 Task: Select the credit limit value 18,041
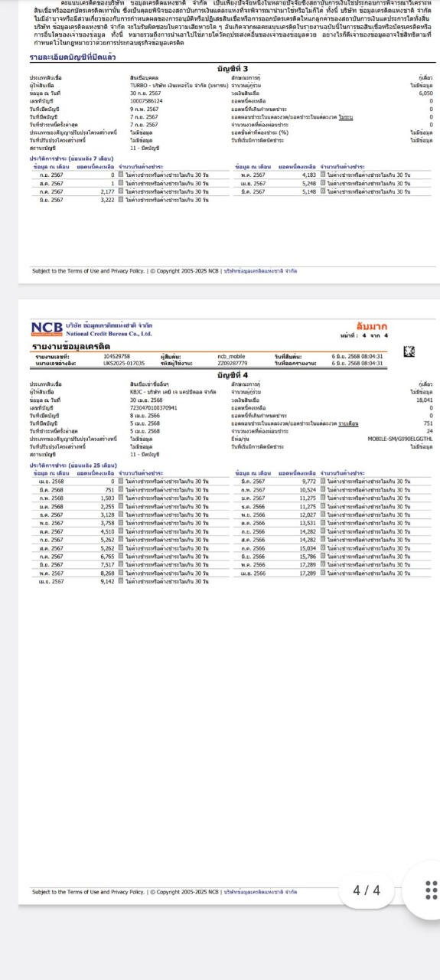[x=424, y=400]
